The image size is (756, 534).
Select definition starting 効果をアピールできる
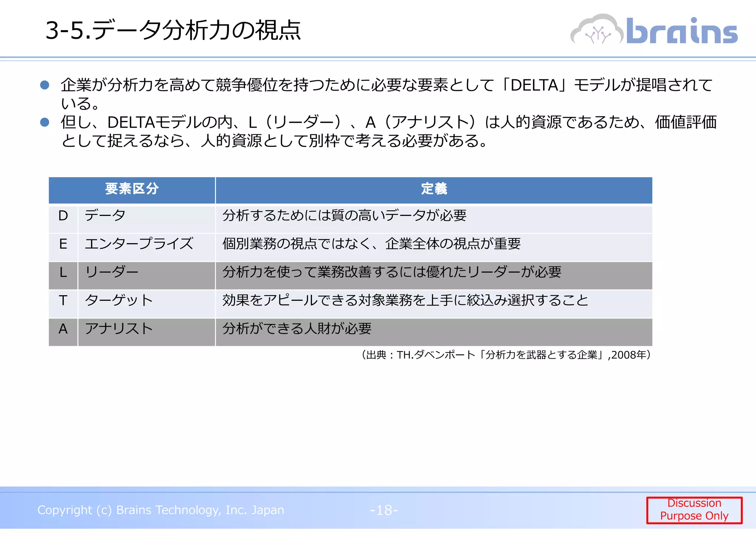tap(434, 304)
